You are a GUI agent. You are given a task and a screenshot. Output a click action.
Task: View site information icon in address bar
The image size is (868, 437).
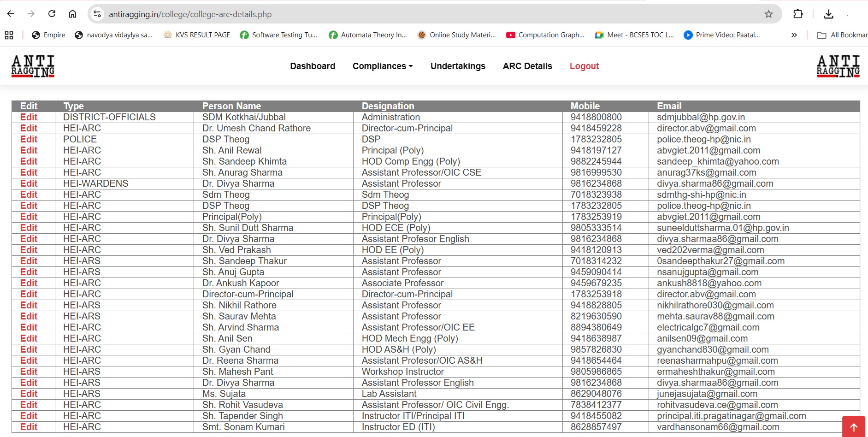[97, 14]
